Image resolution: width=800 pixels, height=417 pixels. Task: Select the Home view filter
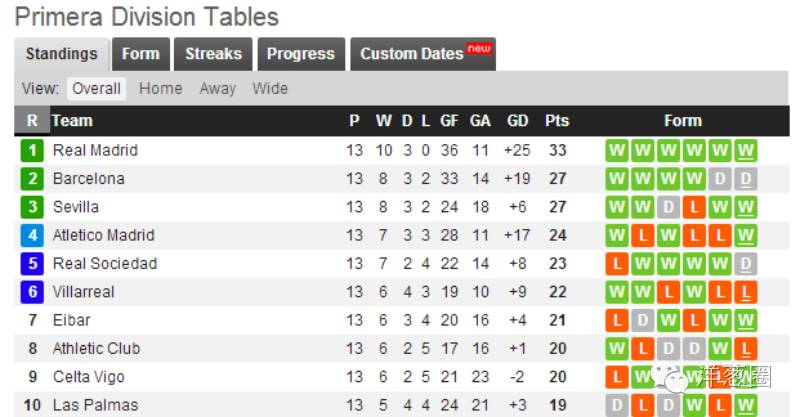160,88
